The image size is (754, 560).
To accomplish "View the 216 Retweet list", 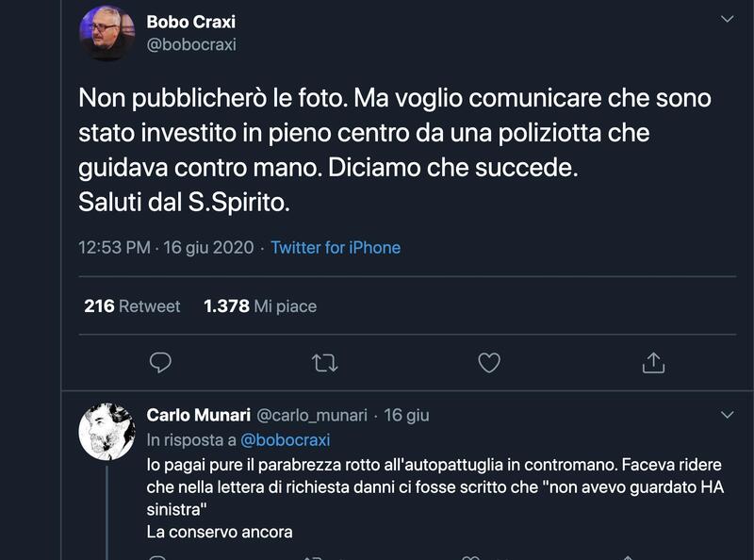I will [132, 306].
